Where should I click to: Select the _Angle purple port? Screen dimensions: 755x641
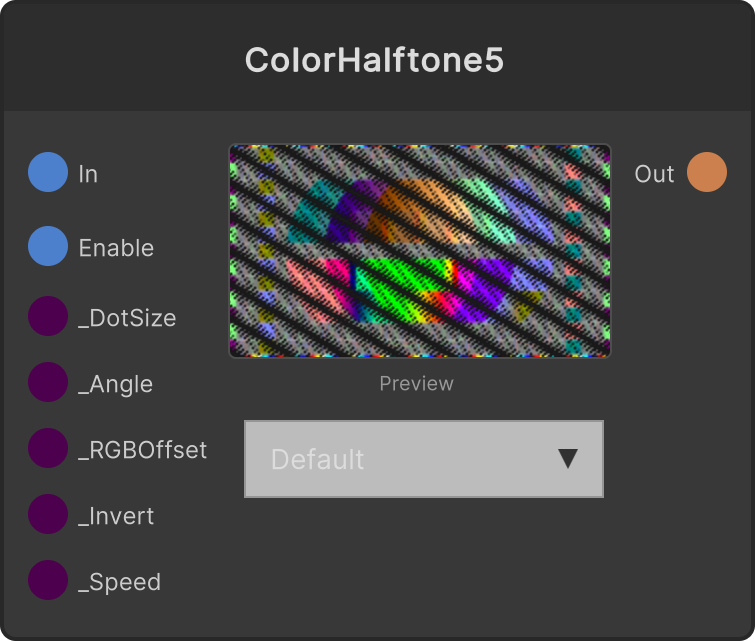(48, 382)
